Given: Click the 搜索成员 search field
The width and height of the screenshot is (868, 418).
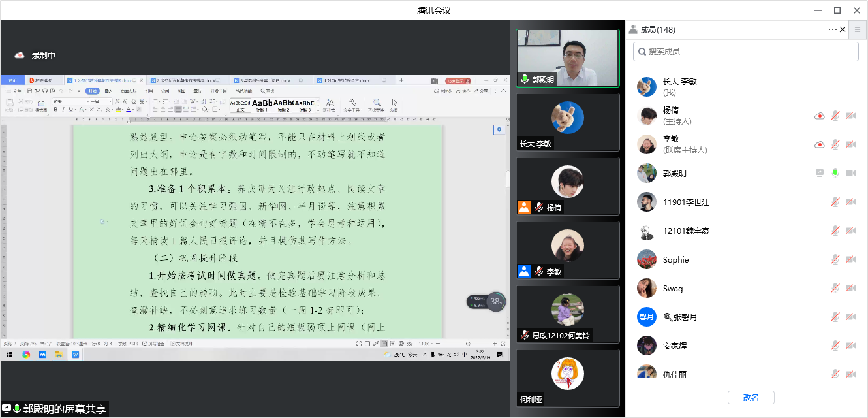Looking at the screenshot, I should [745, 51].
